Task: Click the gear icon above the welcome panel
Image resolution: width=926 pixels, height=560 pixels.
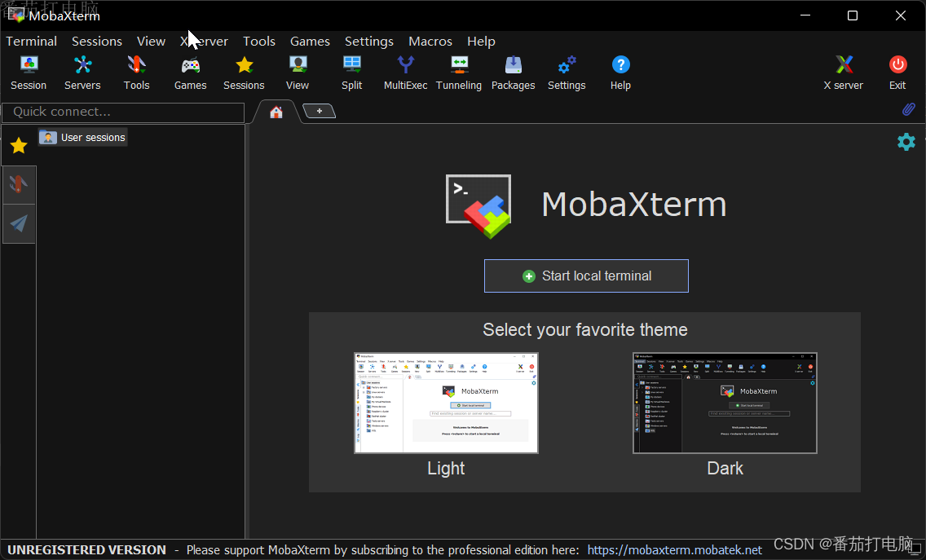Action: (x=906, y=141)
